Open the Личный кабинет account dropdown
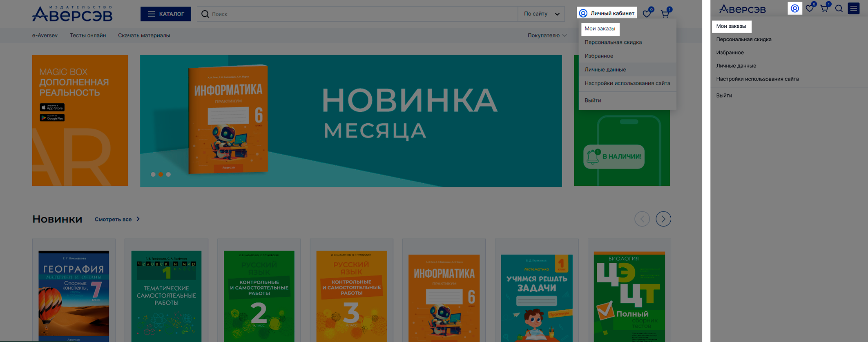This screenshot has height=342, width=868. [607, 13]
